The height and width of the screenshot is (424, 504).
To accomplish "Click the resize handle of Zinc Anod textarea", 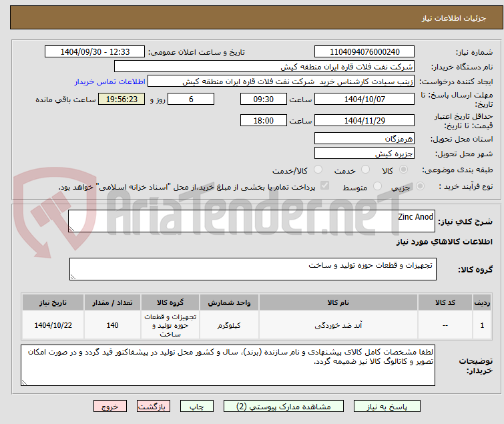I will click(x=71, y=228).
